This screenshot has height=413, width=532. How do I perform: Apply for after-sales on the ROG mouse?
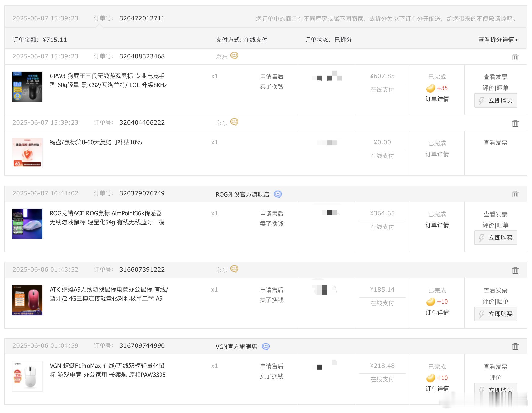(271, 214)
